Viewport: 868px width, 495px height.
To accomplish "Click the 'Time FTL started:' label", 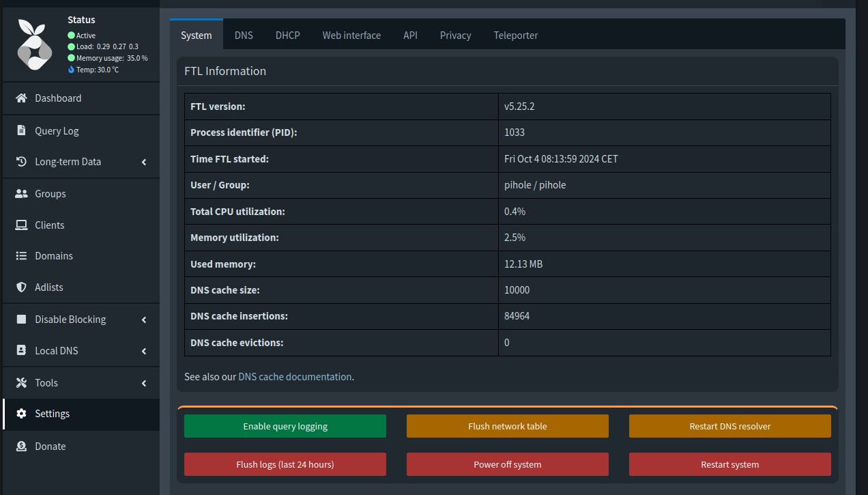I will click(229, 159).
